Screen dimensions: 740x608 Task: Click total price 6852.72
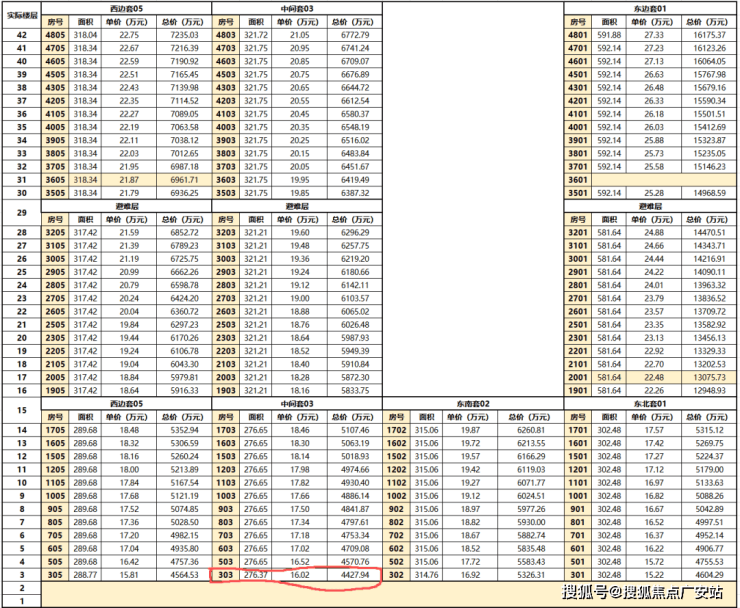click(184, 232)
